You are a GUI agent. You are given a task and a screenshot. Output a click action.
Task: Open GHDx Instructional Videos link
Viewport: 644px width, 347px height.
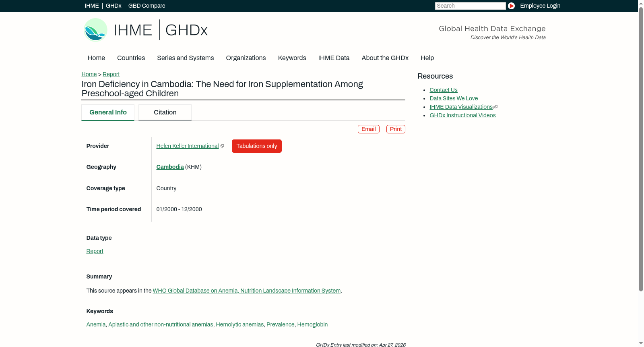pyautogui.click(x=462, y=115)
